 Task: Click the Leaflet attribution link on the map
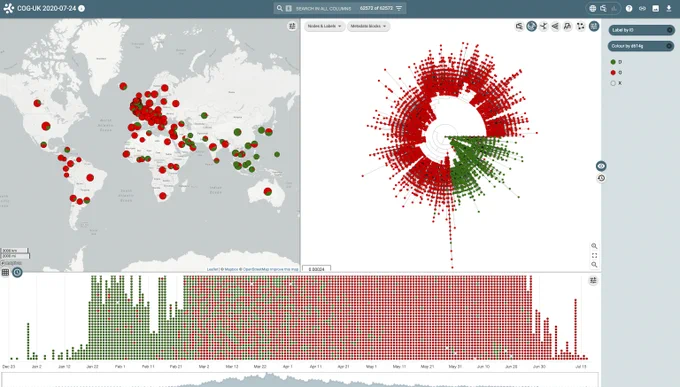(212, 269)
